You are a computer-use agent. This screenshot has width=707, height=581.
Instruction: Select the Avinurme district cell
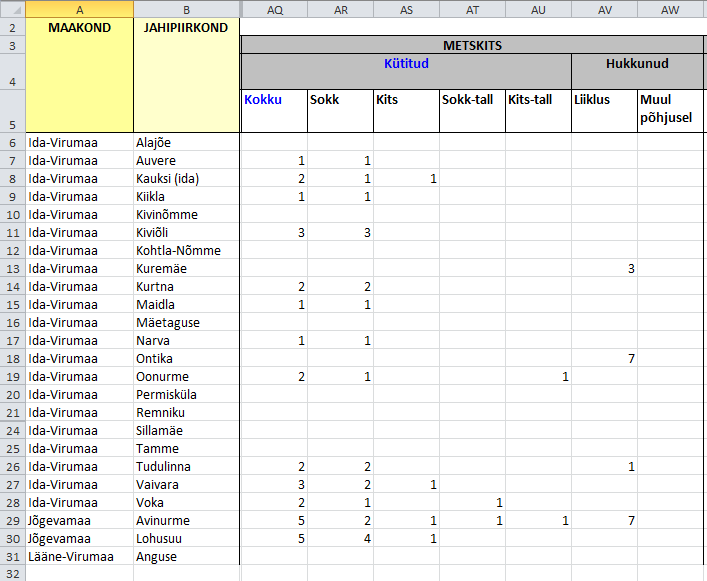pyautogui.click(x=186, y=521)
